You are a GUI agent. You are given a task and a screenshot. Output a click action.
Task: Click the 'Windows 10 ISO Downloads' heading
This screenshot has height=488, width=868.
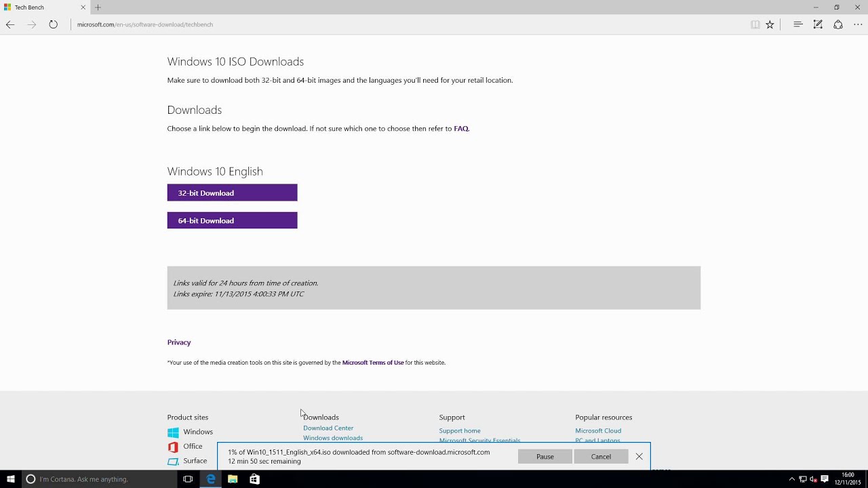[x=235, y=62]
